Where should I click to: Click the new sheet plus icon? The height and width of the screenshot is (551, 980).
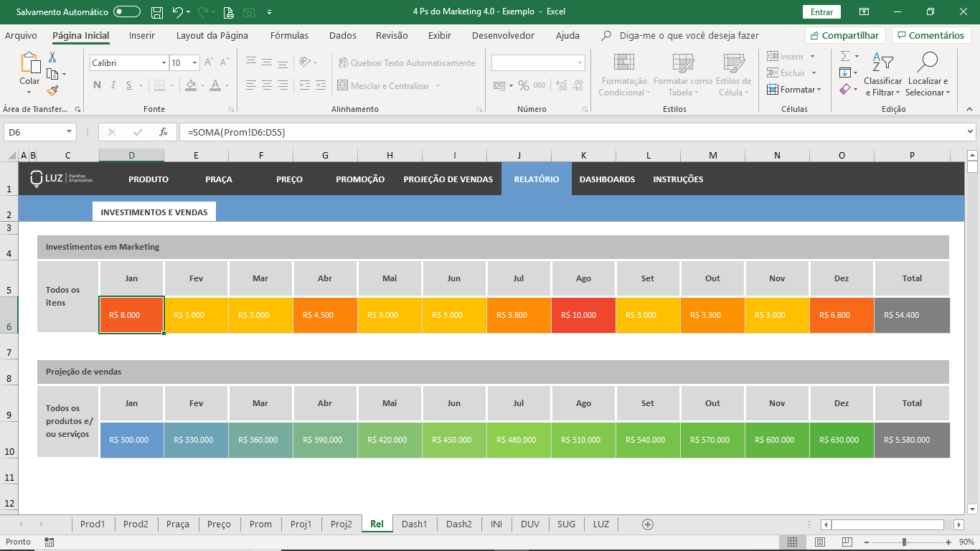tap(648, 524)
